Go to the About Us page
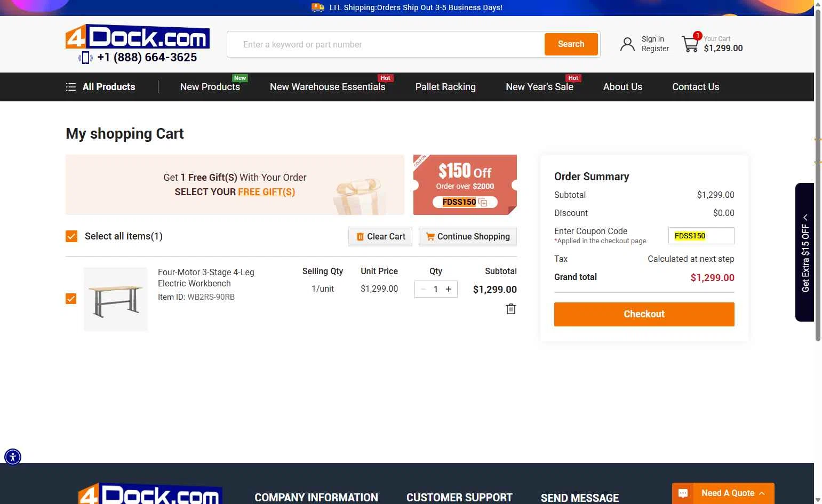This screenshot has width=822, height=504. click(x=623, y=87)
